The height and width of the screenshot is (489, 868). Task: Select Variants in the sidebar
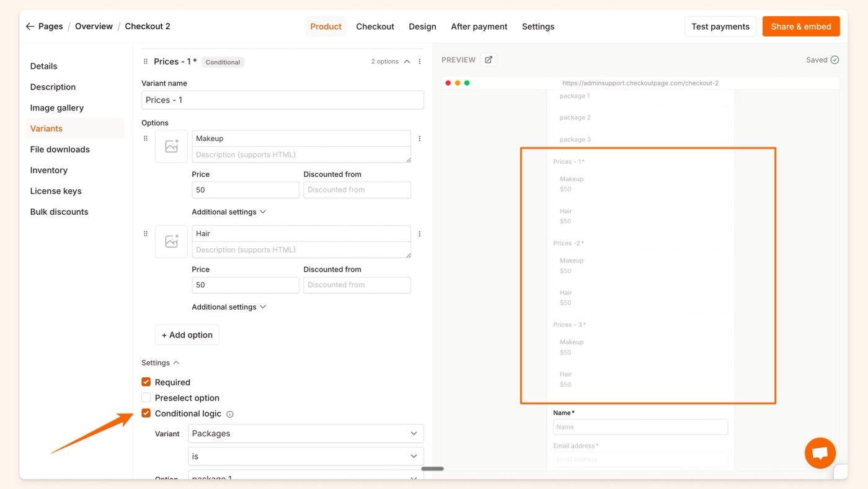coord(74,128)
